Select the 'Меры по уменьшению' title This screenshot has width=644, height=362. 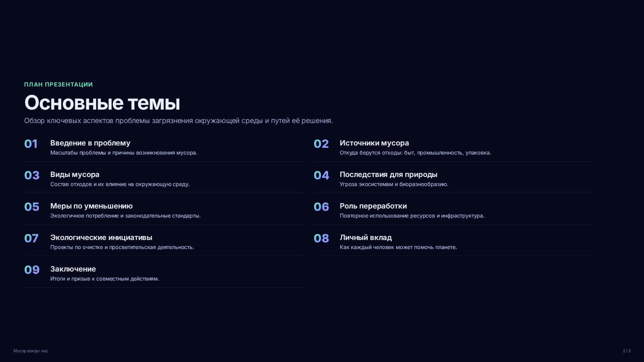tap(92, 206)
